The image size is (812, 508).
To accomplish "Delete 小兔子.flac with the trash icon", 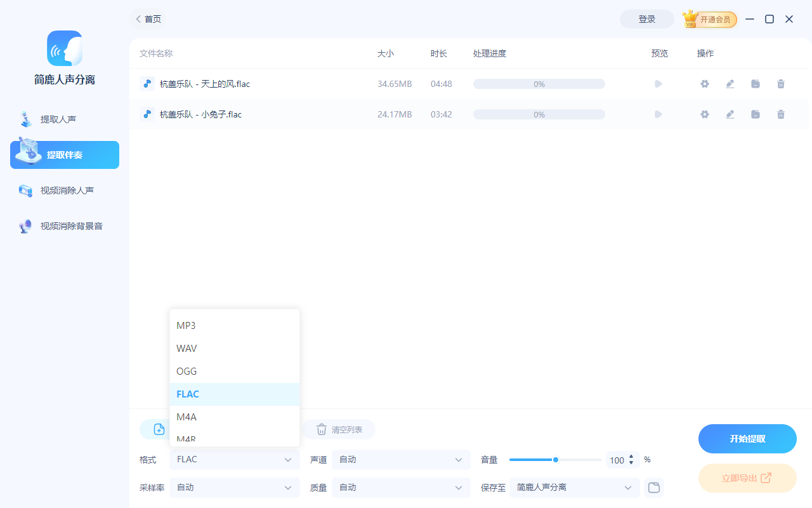I will (781, 114).
